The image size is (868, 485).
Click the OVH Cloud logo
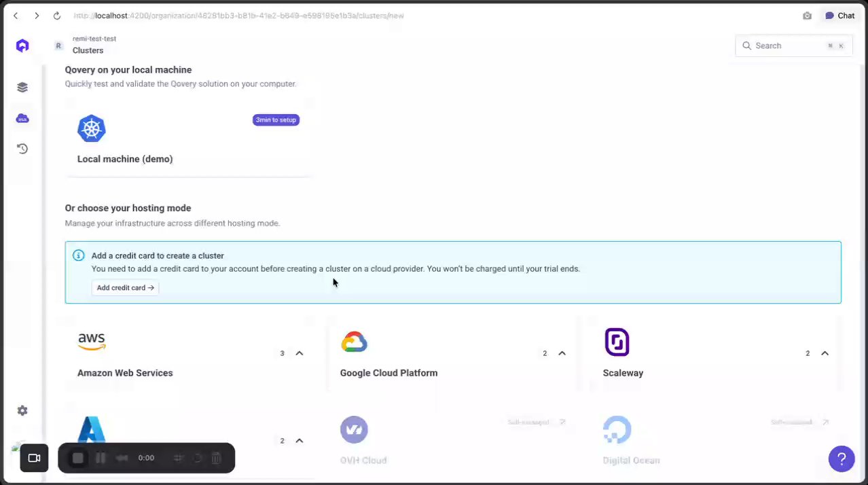[x=354, y=429]
